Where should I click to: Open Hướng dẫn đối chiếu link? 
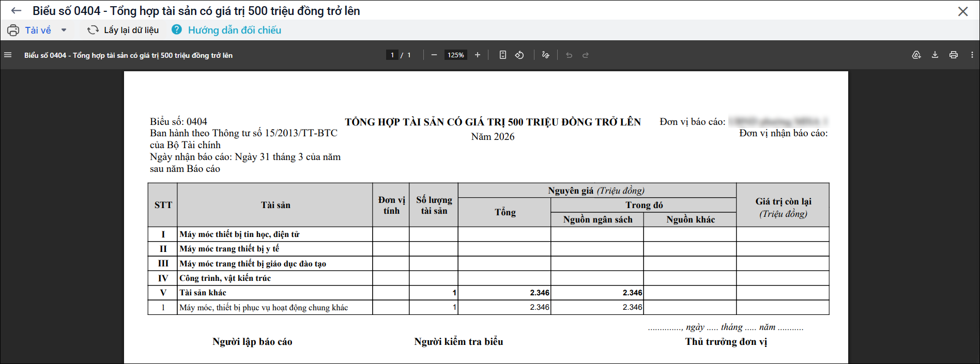tap(235, 30)
